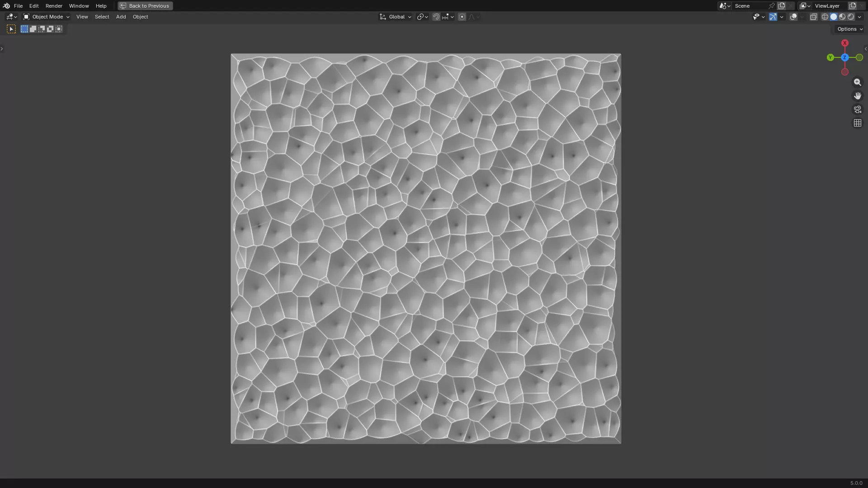Toggle the camera view icon
This screenshot has height=488, width=868.
[857, 109]
